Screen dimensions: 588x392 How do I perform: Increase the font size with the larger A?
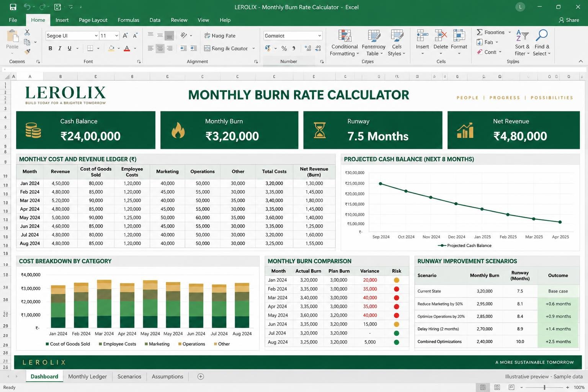pyautogui.click(x=125, y=36)
